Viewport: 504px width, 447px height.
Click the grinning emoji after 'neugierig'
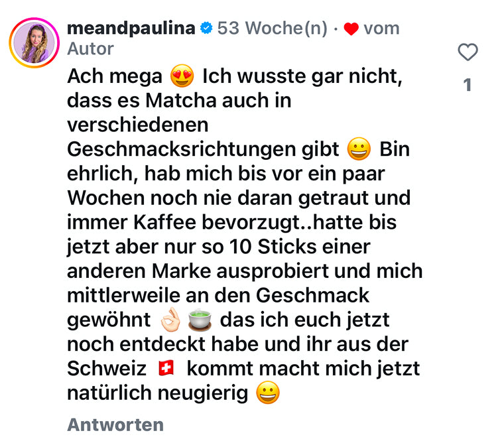(x=268, y=393)
